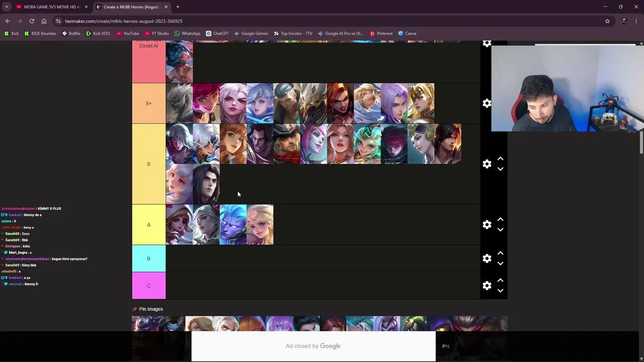The height and width of the screenshot is (362, 644).
Task: Select the yellow S tier label
Action: 148,164
